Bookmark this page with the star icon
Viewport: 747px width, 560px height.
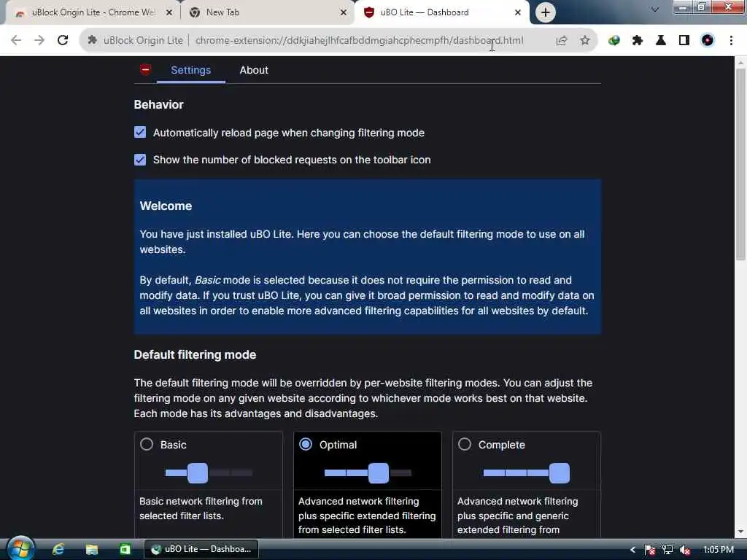585,41
